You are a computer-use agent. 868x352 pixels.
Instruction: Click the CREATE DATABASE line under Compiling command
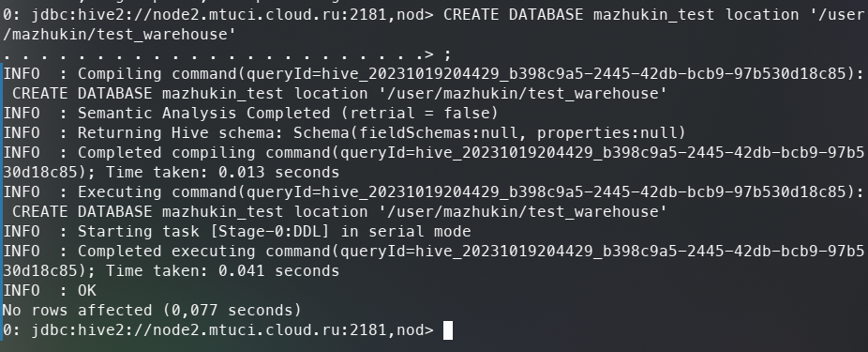tap(339, 94)
